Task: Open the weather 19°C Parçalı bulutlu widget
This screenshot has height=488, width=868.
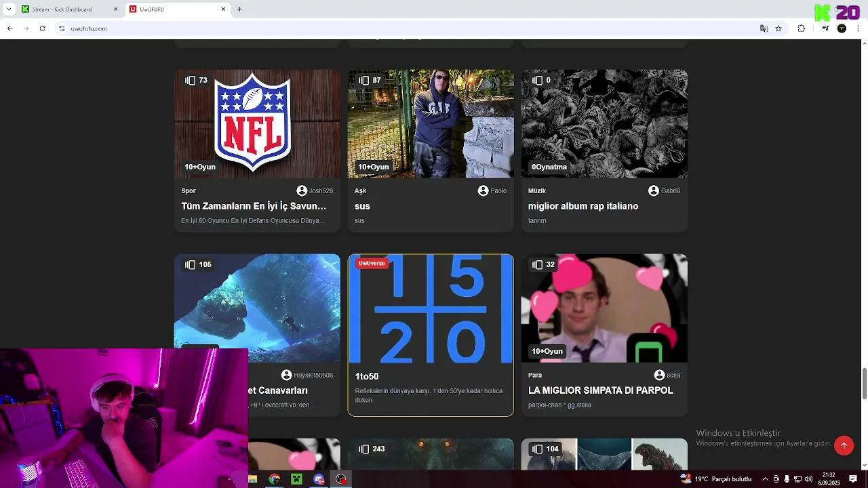Action: [716, 479]
